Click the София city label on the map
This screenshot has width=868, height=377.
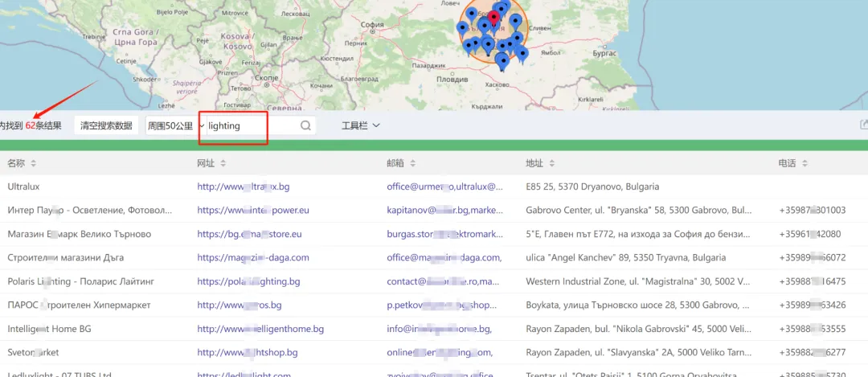(x=372, y=25)
